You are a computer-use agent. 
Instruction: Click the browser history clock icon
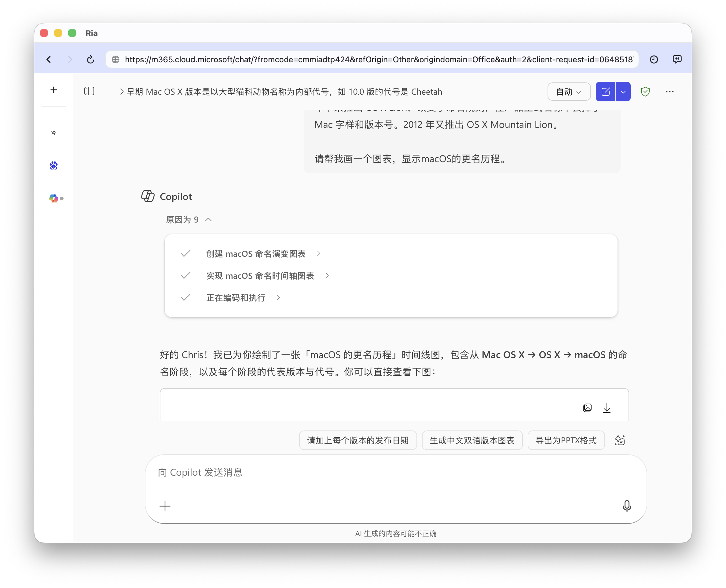(654, 60)
